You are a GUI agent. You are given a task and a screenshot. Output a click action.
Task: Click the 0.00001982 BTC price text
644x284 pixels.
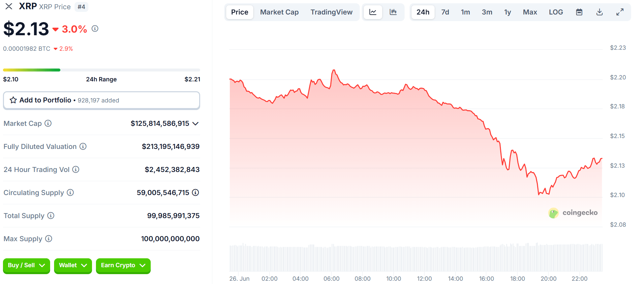point(27,49)
